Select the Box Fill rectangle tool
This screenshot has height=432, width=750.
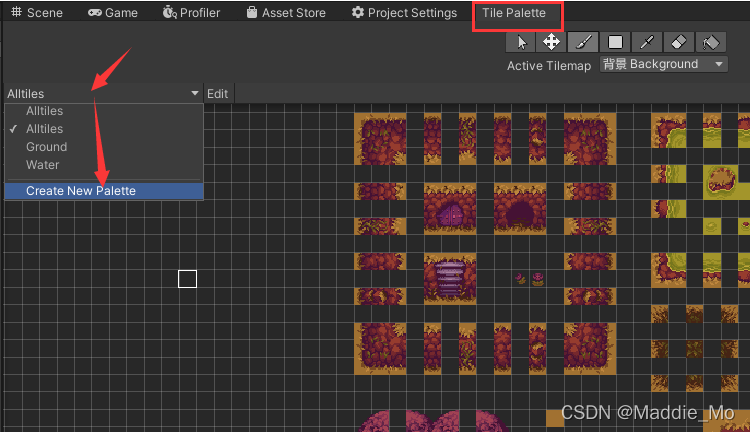point(615,43)
